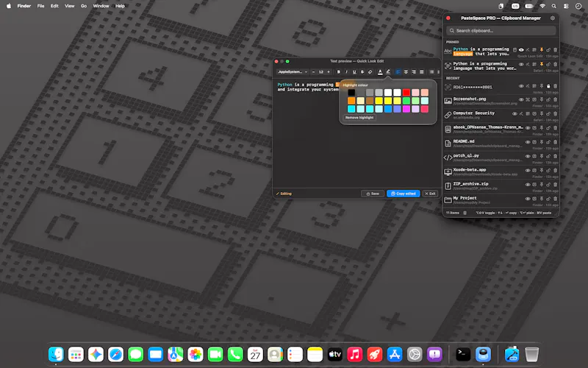Toggle preview eye for Computer Security

(514, 114)
